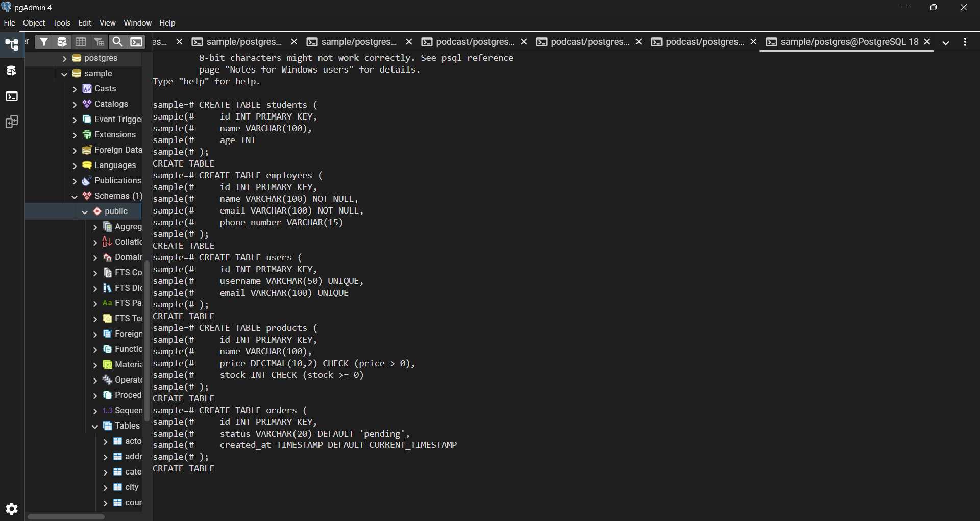Collapse the sample database node

(64, 74)
